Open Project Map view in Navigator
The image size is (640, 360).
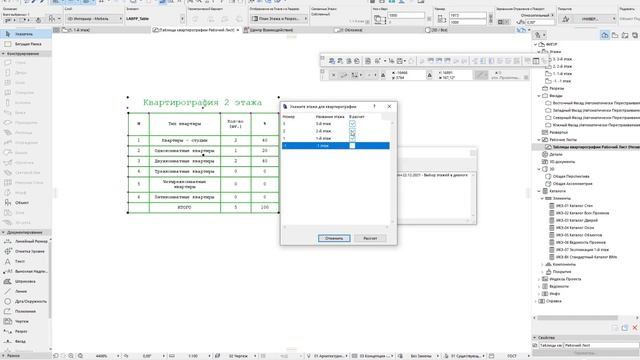tap(604, 36)
